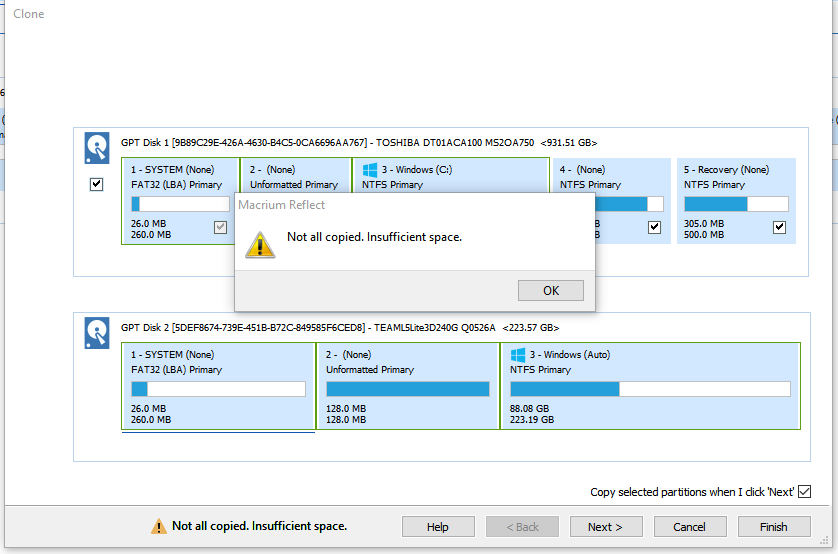Viewport: 838px width, 554px height.
Task: Click the usage bar of 3 - Windows (Auto)
Action: point(650,389)
